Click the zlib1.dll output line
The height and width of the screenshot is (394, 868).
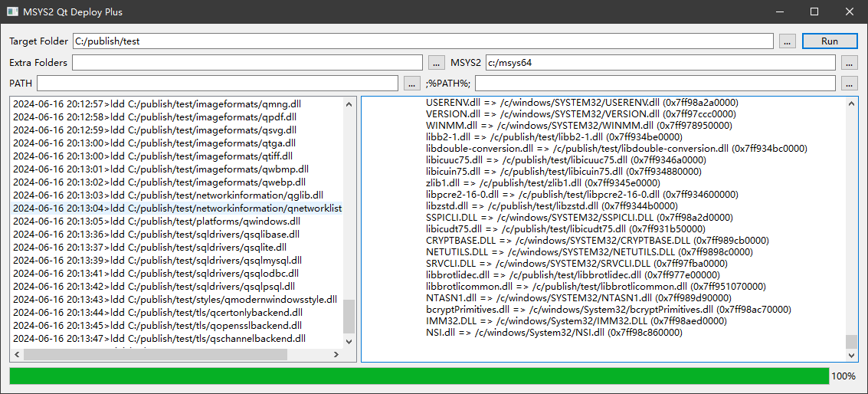tap(543, 183)
